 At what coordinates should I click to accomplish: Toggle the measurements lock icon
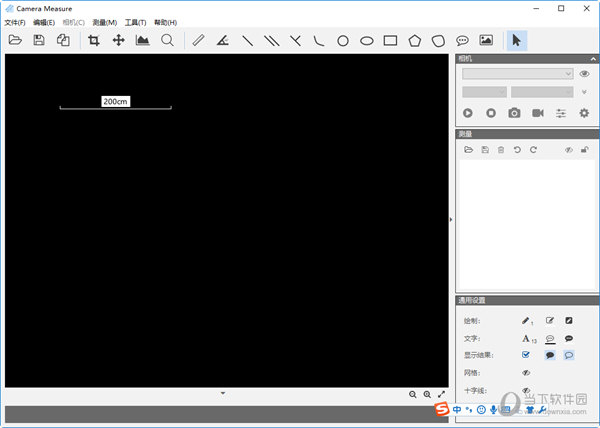pos(584,150)
